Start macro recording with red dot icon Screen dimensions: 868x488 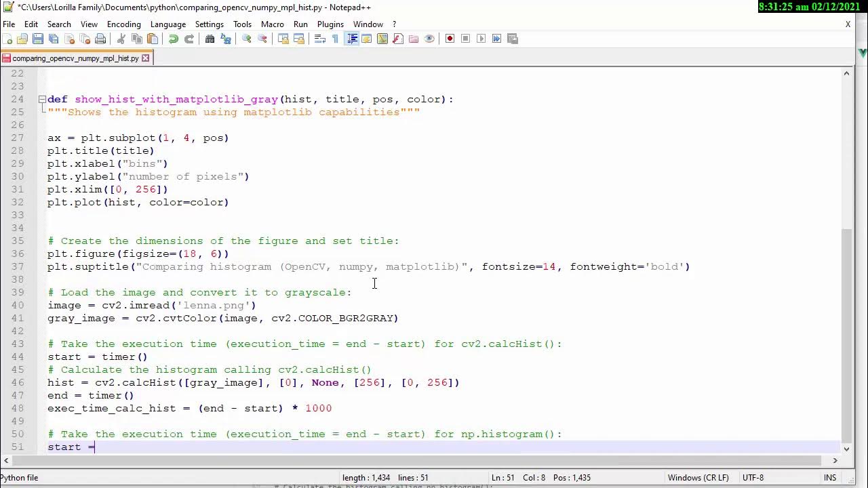coord(450,39)
